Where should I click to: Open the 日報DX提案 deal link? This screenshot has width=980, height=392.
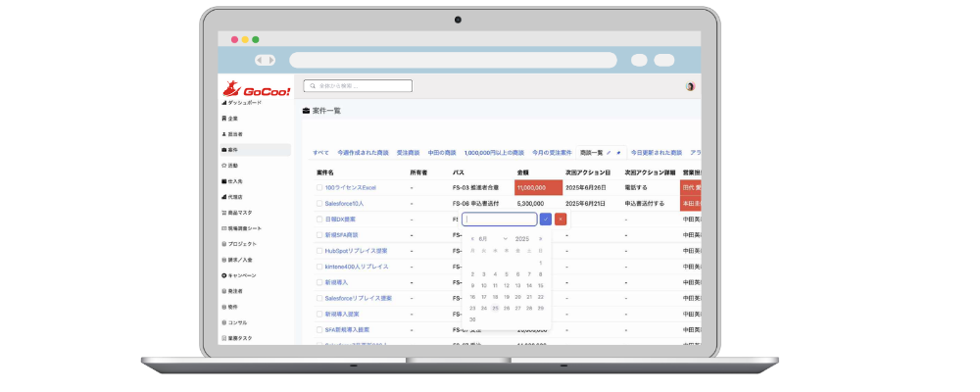pos(340,220)
